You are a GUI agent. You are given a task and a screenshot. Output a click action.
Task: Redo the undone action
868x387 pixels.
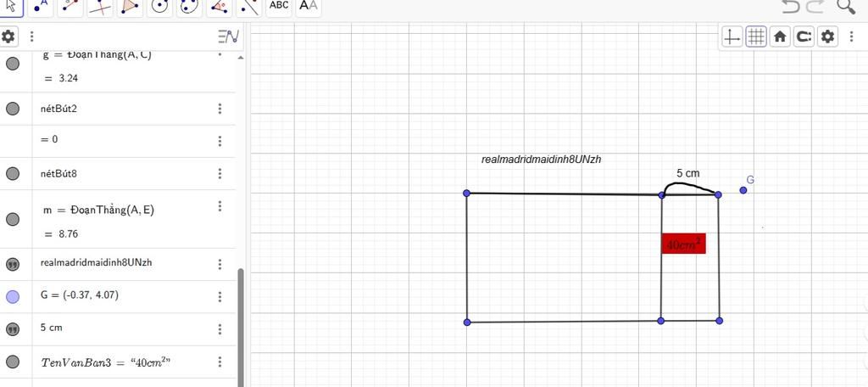point(815,6)
